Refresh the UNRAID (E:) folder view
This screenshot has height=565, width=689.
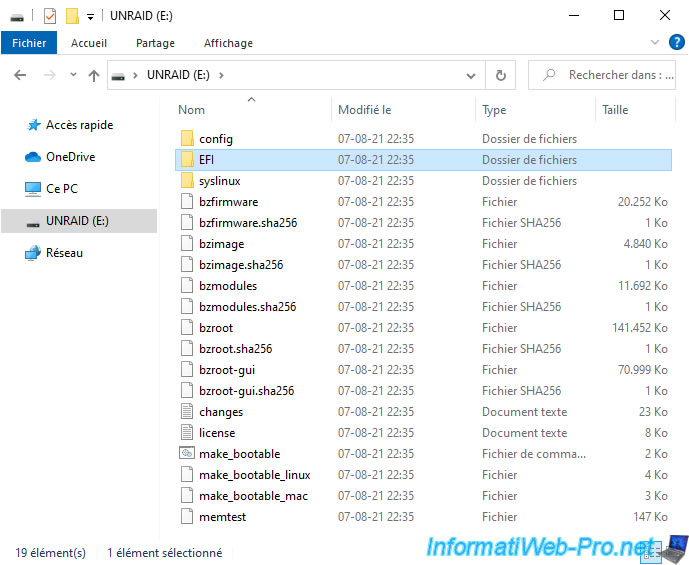(500, 75)
